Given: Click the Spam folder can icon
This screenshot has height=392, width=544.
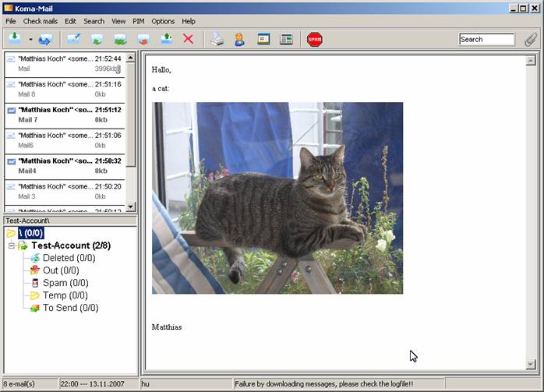Looking at the screenshot, I should point(35,283).
